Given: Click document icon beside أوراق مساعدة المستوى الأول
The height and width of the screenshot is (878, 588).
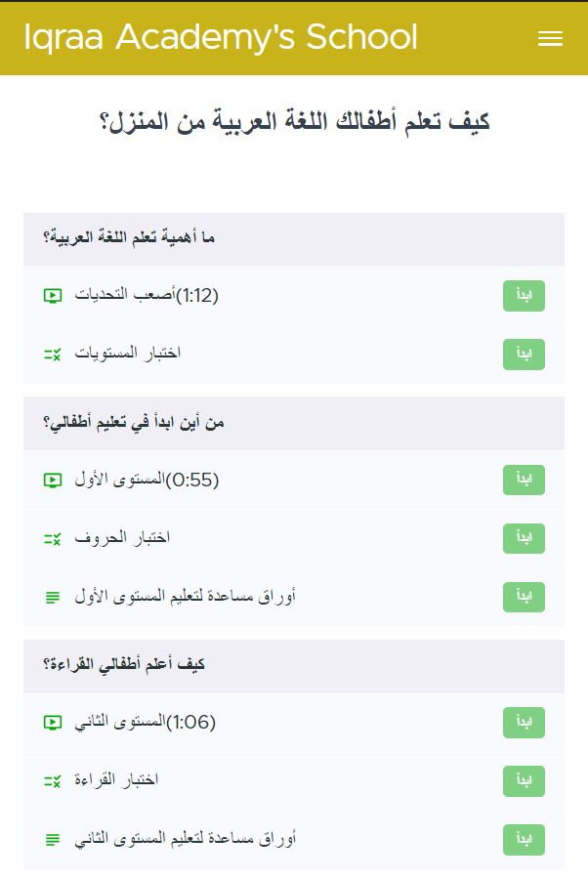Looking at the screenshot, I should (x=53, y=597).
